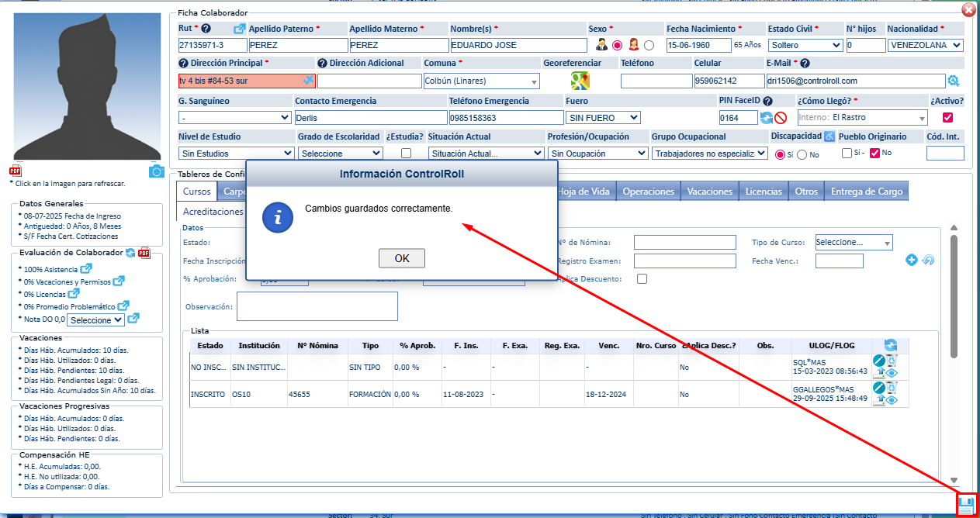Open the Estado Civil dropdown

point(805,46)
